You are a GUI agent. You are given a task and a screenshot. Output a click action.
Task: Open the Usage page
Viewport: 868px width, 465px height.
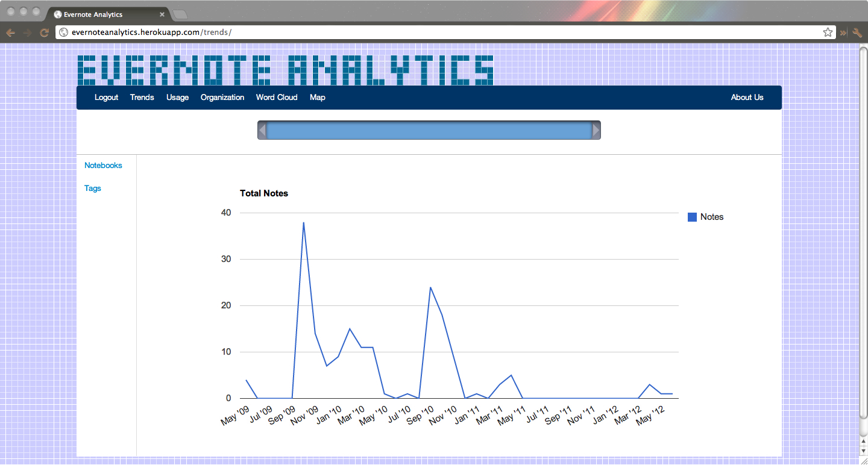point(177,98)
